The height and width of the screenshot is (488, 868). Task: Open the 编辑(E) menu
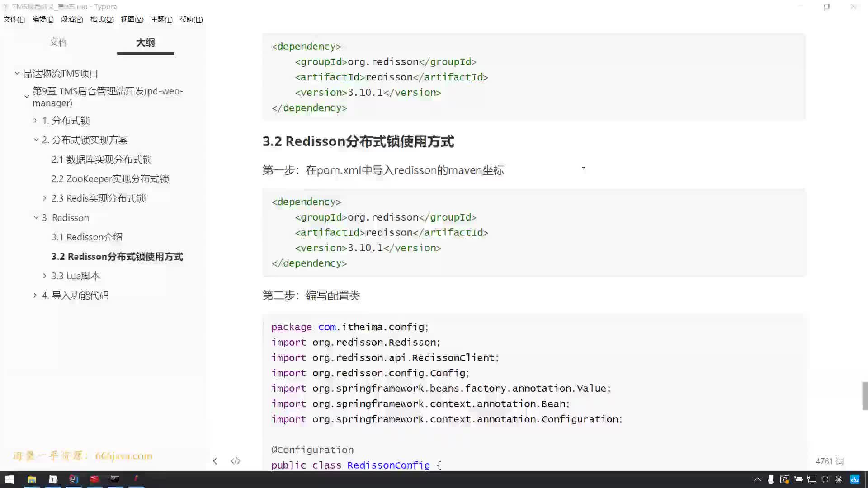pyautogui.click(x=43, y=19)
